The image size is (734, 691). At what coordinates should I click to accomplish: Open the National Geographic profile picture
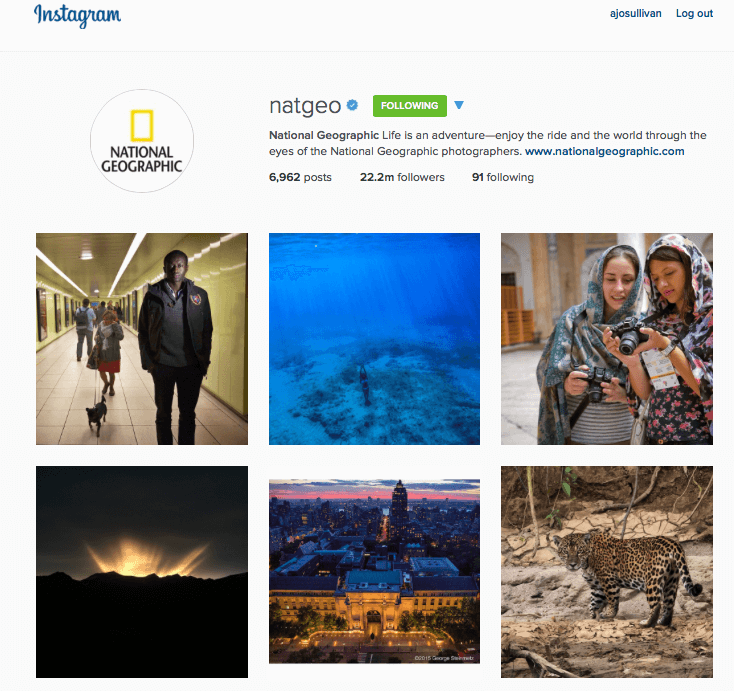pyautogui.click(x=142, y=141)
